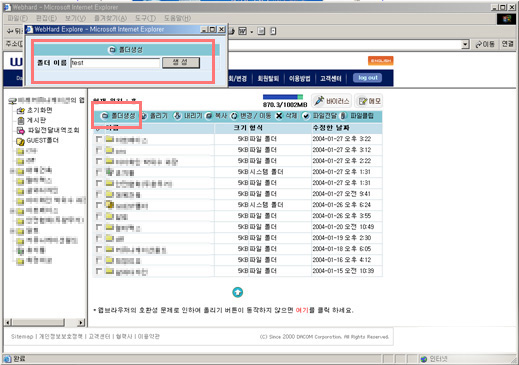Click the left panel scrollbar's left arrow
This screenshot has height=365, width=519.
click(8, 322)
